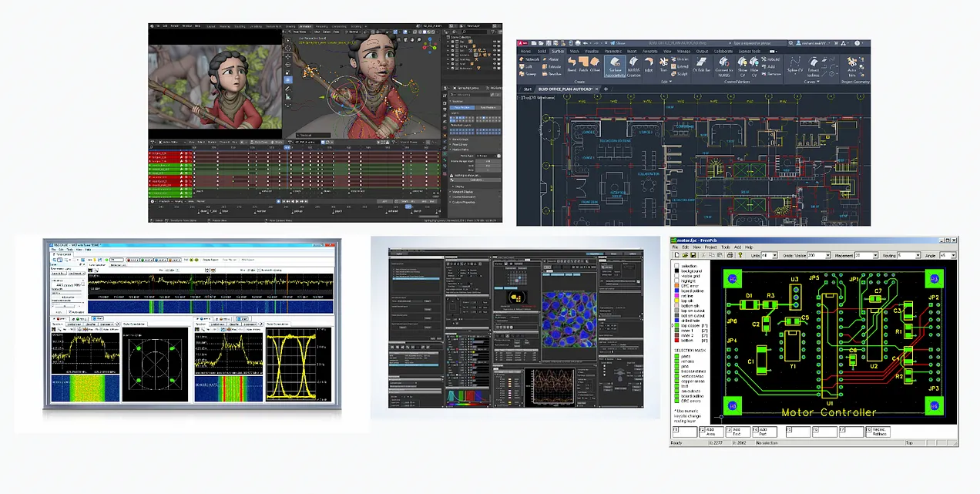Select Auto Trim in AutoCAD Project Geometry
The width and height of the screenshot is (980, 494).
click(852, 66)
